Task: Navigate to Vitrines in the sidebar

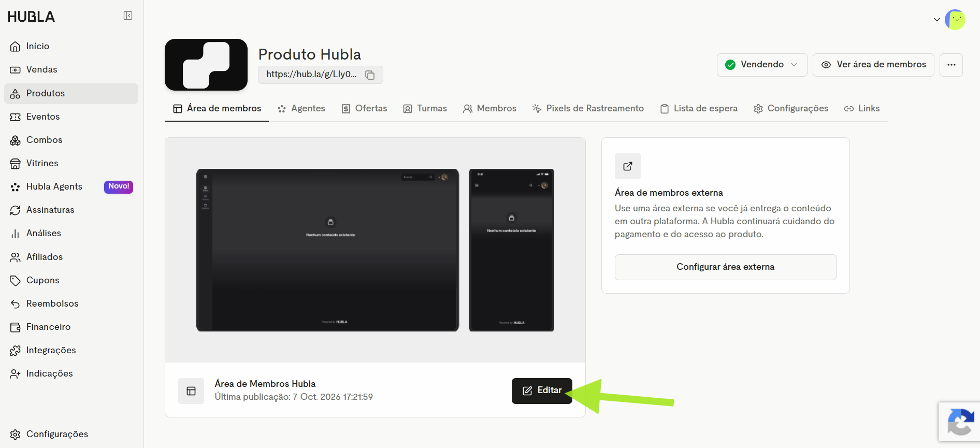Action: coord(71,164)
